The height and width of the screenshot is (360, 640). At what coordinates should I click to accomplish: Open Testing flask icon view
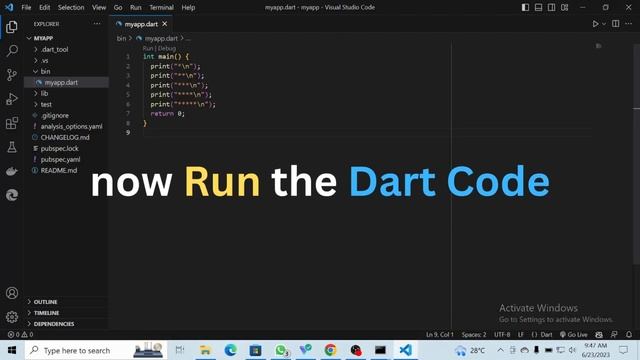(x=12, y=147)
